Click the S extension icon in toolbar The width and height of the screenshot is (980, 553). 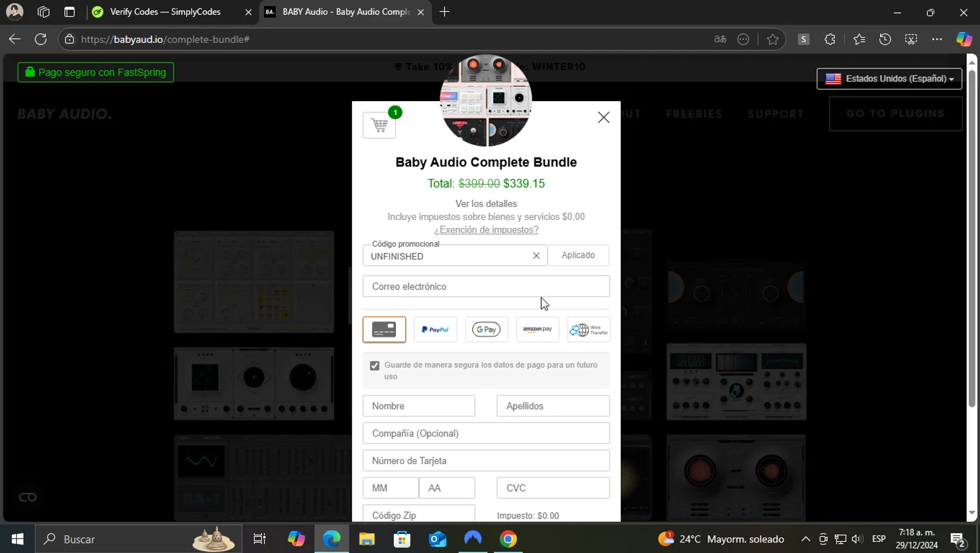tap(804, 39)
